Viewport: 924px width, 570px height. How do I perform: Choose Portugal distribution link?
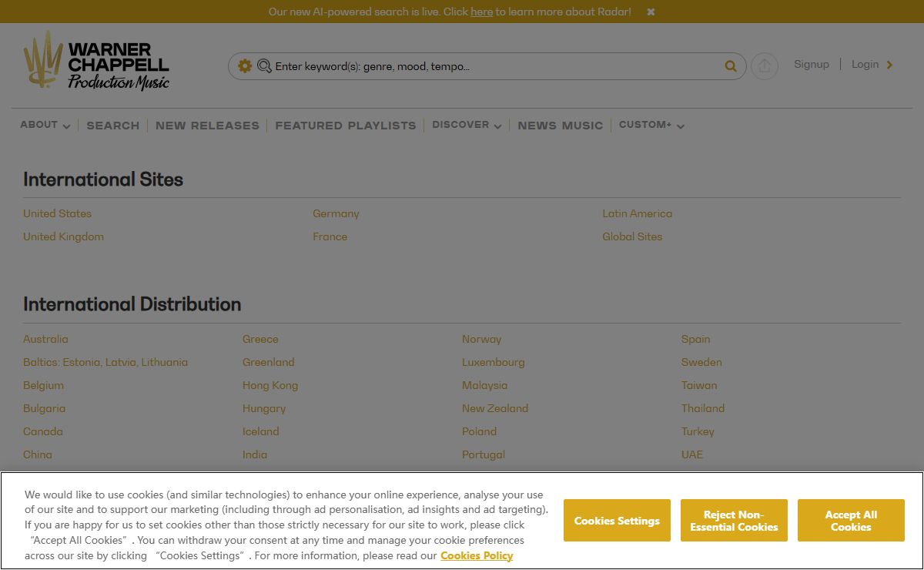click(484, 454)
